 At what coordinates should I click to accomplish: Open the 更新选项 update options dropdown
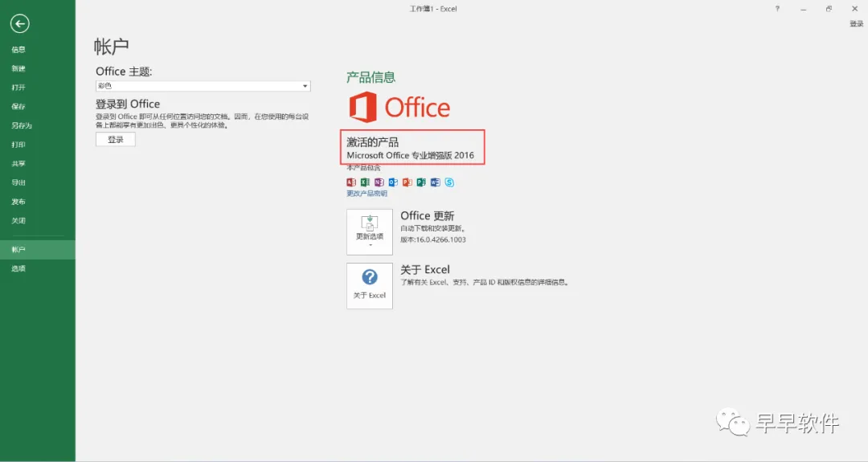pyautogui.click(x=369, y=232)
